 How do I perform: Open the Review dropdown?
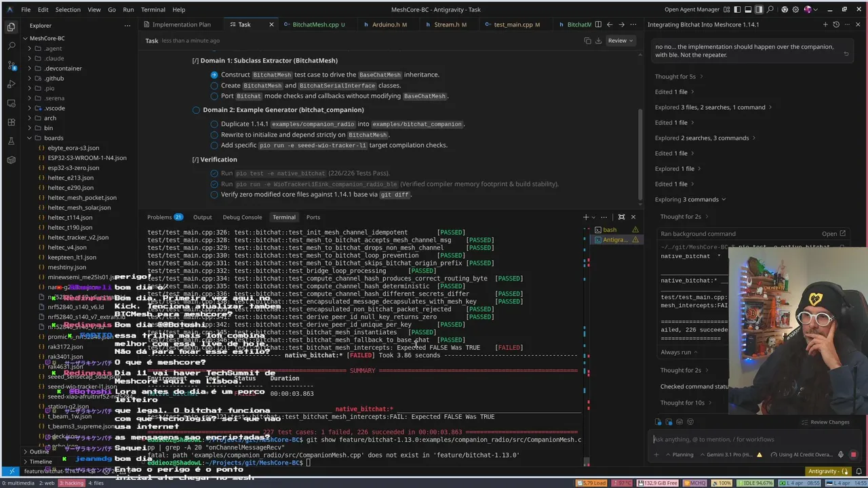point(620,41)
